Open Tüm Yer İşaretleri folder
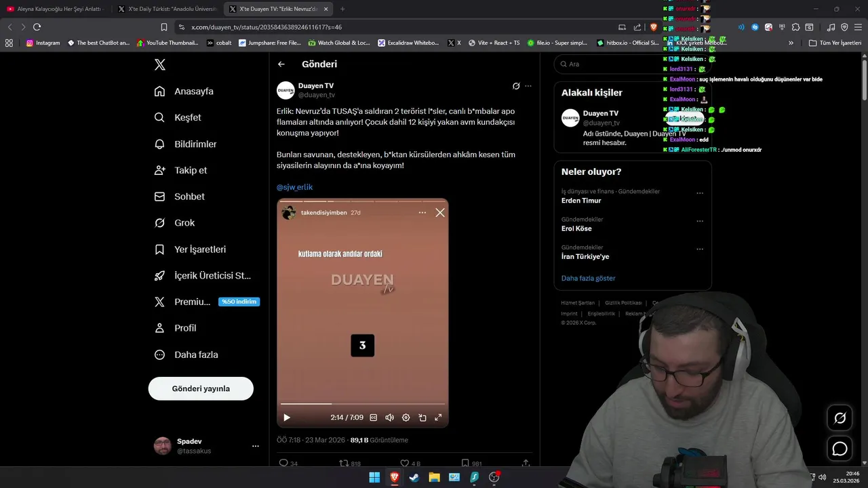 click(x=835, y=43)
